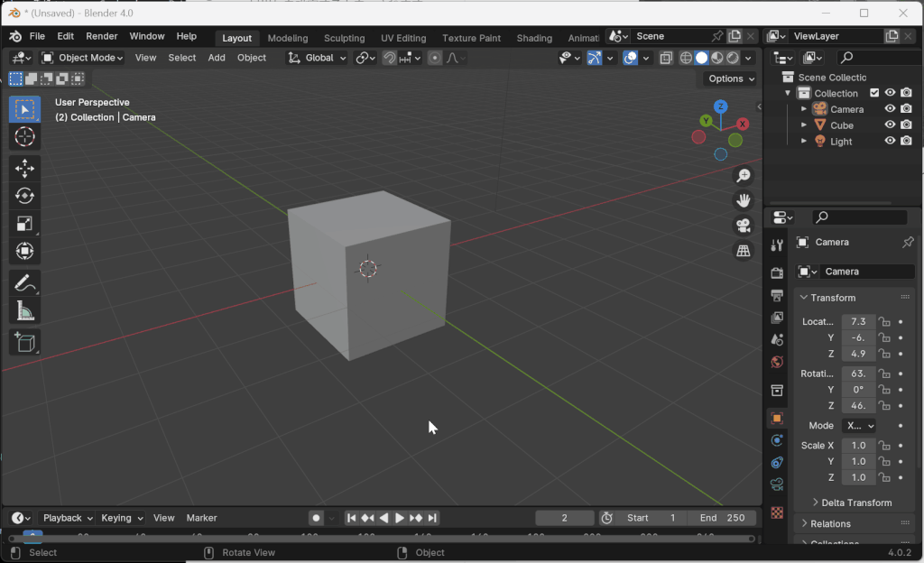Hide the Light object in viewport
The height and width of the screenshot is (563, 924).
pyautogui.click(x=890, y=142)
